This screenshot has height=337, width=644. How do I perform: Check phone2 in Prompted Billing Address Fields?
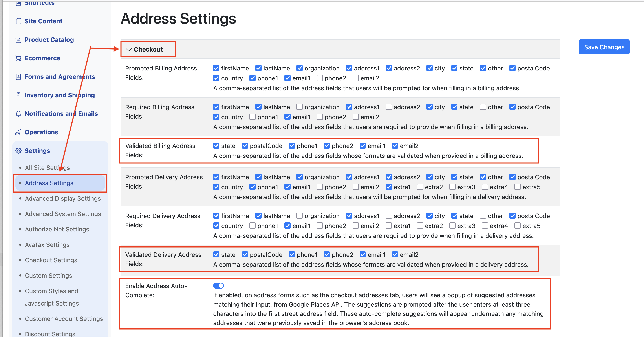[x=320, y=78]
